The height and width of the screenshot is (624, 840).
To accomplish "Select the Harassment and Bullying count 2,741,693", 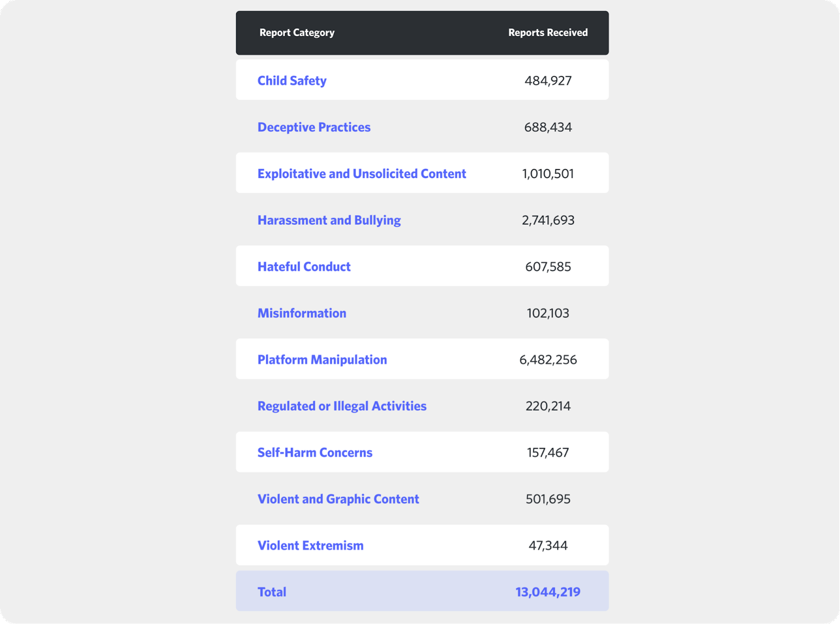I will tap(548, 220).
